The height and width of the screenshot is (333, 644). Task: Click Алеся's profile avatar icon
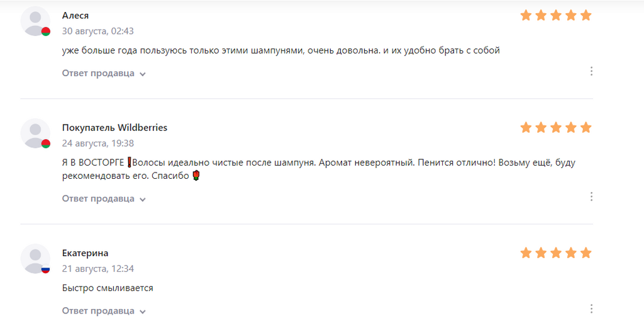point(35,21)
